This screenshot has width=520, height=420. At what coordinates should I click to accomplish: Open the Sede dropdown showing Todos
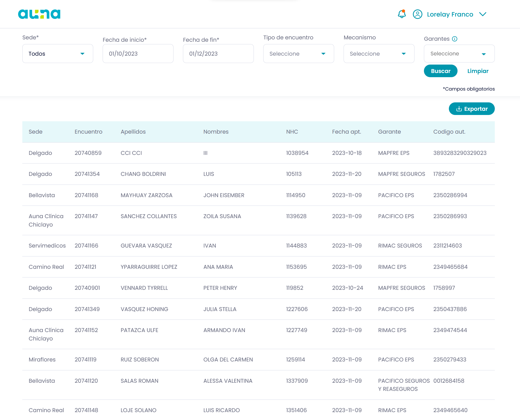(x=58, y=54)
